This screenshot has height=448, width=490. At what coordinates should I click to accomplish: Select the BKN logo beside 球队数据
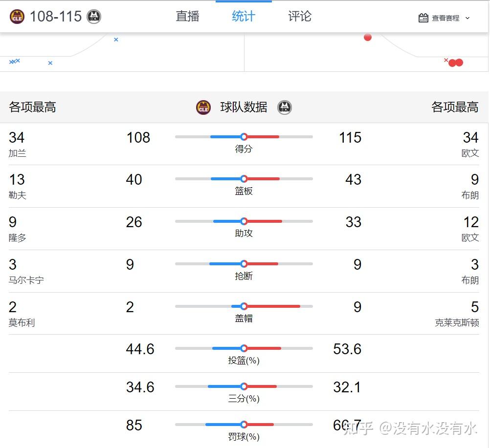pos(284,108)
